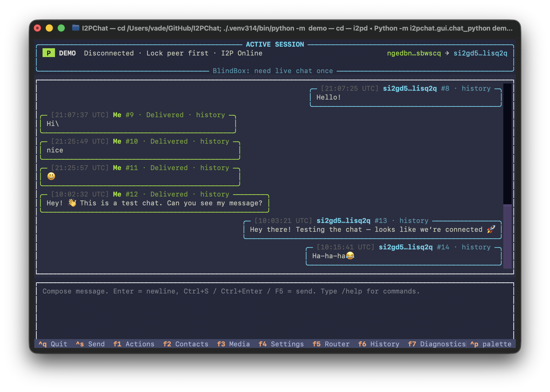Screen dimensions: 550x392
Task: Click timestamp [10:02:32 UTC]
Action: [x=80, y=194]
